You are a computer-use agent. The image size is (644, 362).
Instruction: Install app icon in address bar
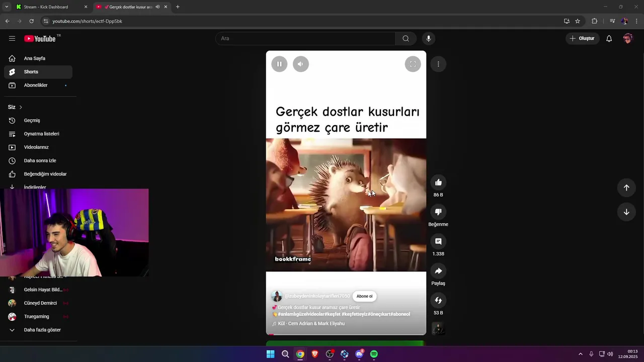(567, 21)
